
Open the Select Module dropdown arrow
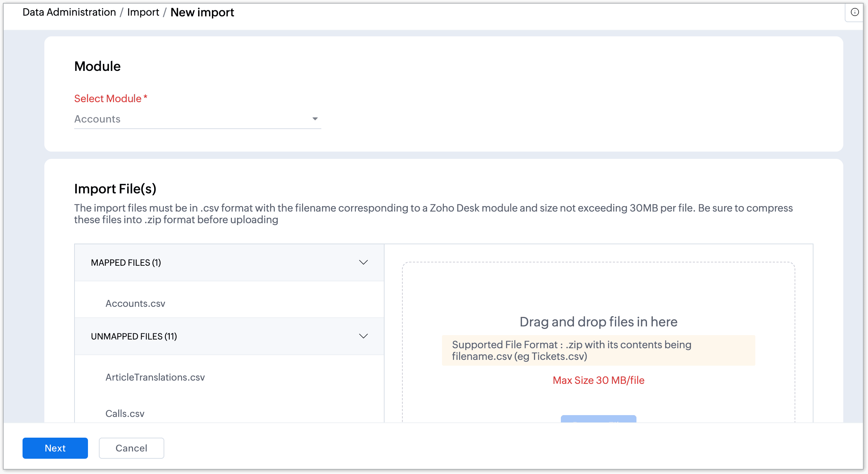click(x=315, y=119)
